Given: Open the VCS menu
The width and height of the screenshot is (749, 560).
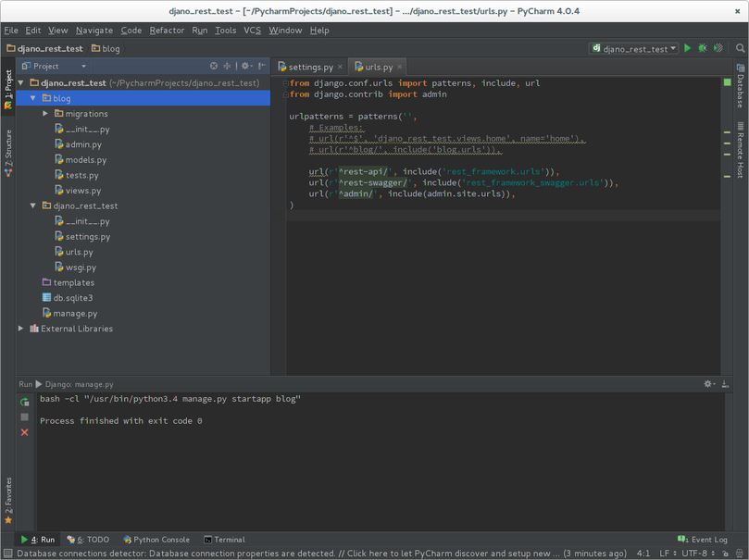Looking at the screenshot, I should [x=252, y=30].
